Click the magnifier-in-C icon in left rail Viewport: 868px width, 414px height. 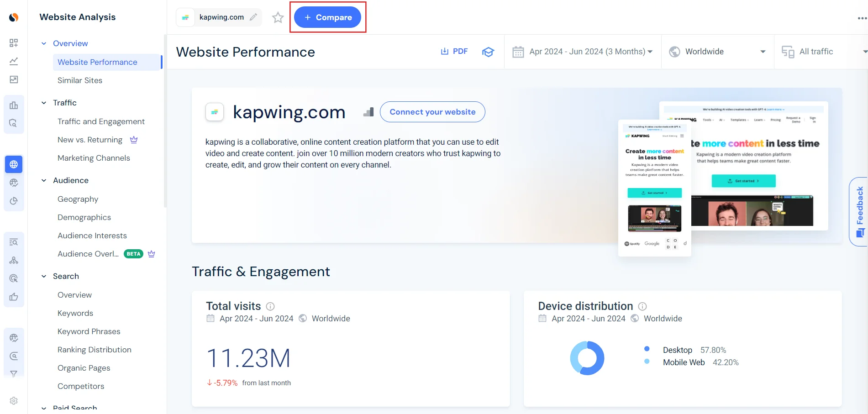click(x=14, y=356)
